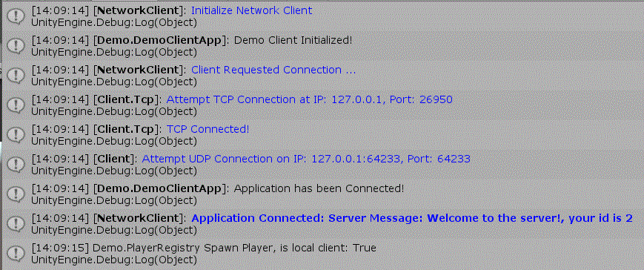The width and height of the screenshot is (644, 270).
Task: Click the [14:09:15] timestamp
Action: pyautogui.click(x=60, y=248)
